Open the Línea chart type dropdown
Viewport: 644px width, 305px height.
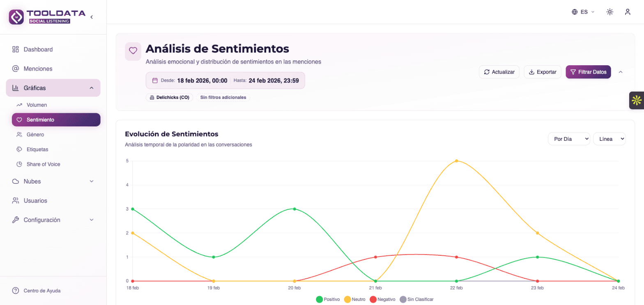click(x=609, y=139)
